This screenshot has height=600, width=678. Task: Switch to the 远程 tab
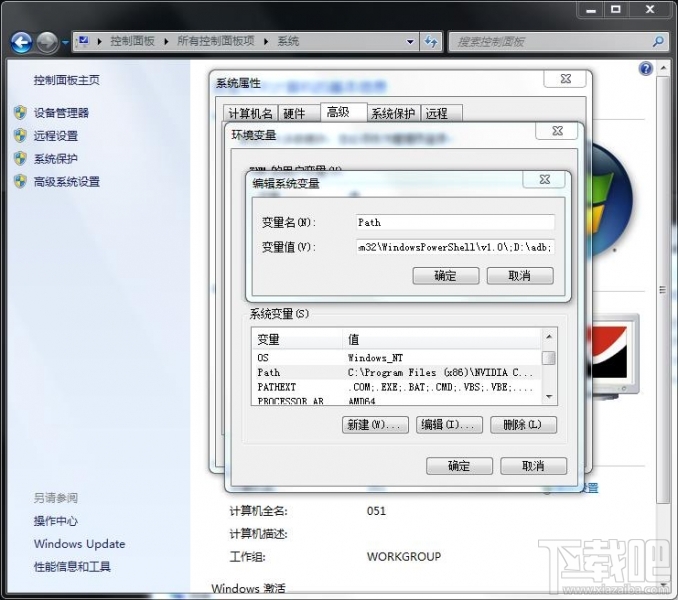pyautogui.click(x=441, y=114)
